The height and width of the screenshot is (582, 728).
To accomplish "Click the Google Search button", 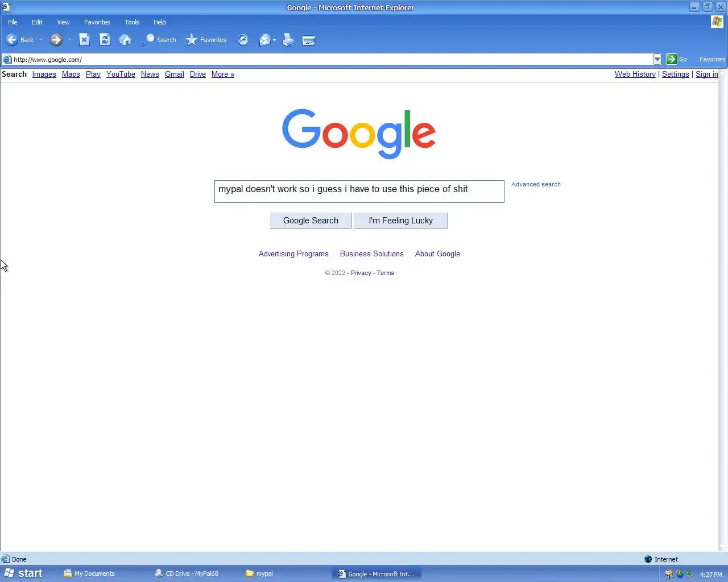I will click(311, 221).
